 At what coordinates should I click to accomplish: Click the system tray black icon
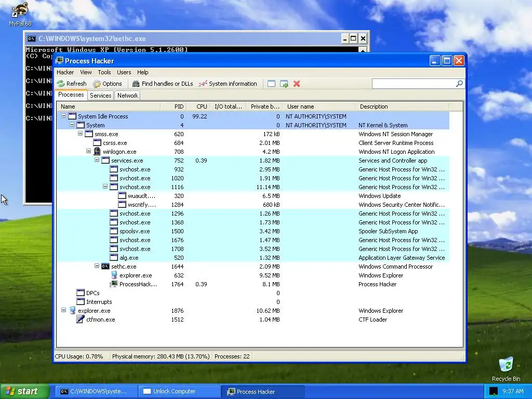pos(494,392)
